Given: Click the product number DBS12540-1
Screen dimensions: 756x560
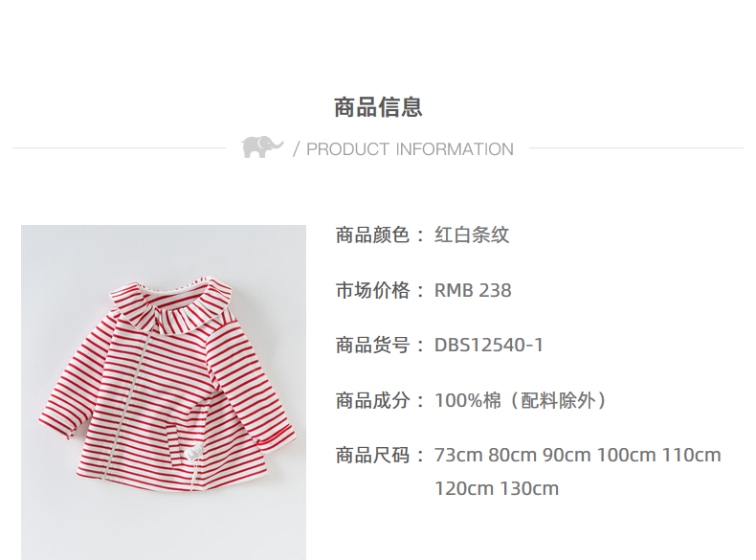Looking at the screenshot, I should click(x=489, y=346).
